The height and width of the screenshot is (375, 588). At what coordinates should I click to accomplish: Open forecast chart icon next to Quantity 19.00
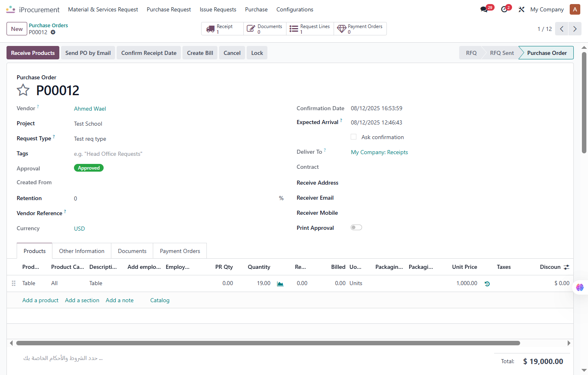[280, 283]
